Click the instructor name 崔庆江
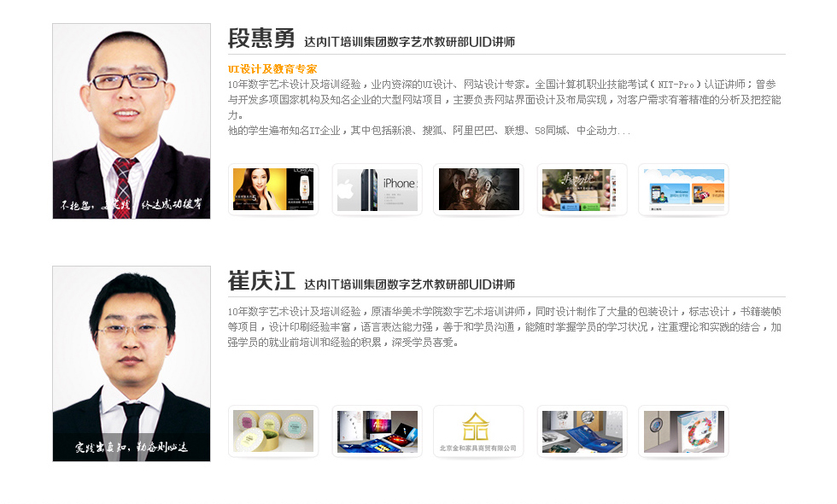Screen dimensions: 837x504 coord(261,281)
